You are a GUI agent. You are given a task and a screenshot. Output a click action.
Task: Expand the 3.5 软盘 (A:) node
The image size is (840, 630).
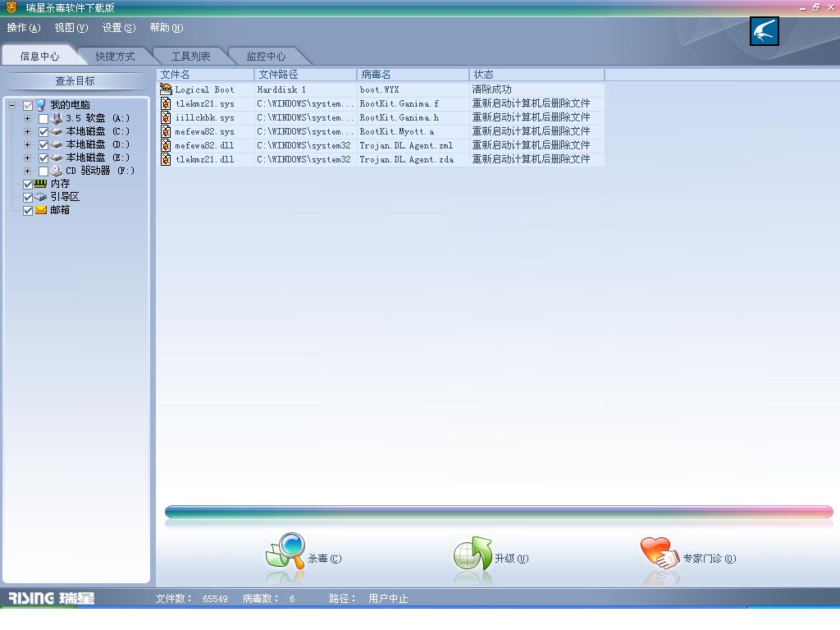[27, 118]
